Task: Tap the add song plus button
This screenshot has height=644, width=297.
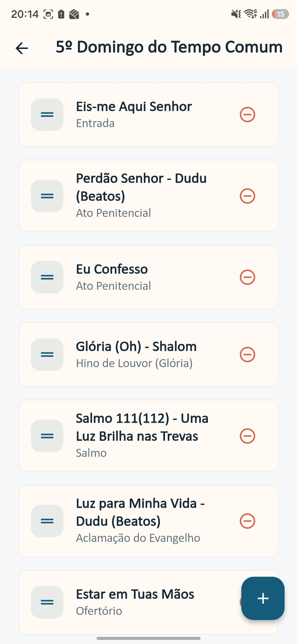Action: coord(263,598)
